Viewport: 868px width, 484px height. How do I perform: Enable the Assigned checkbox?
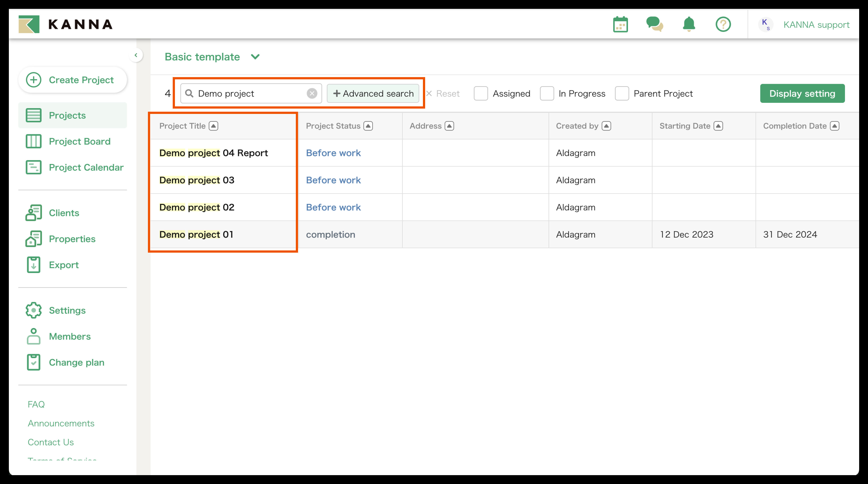click(x=480, y=94)
